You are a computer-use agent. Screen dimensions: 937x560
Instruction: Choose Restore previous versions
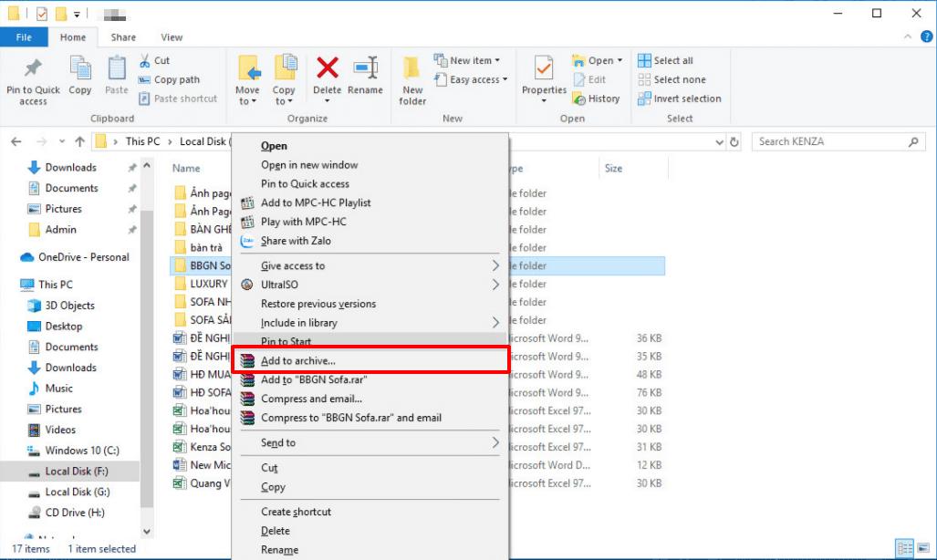[x=370, y=304]
